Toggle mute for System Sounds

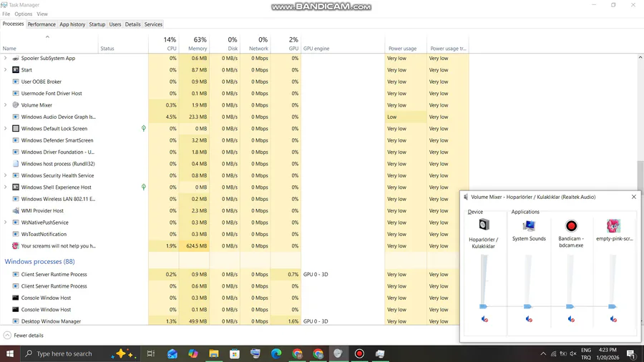pos(529,319)
